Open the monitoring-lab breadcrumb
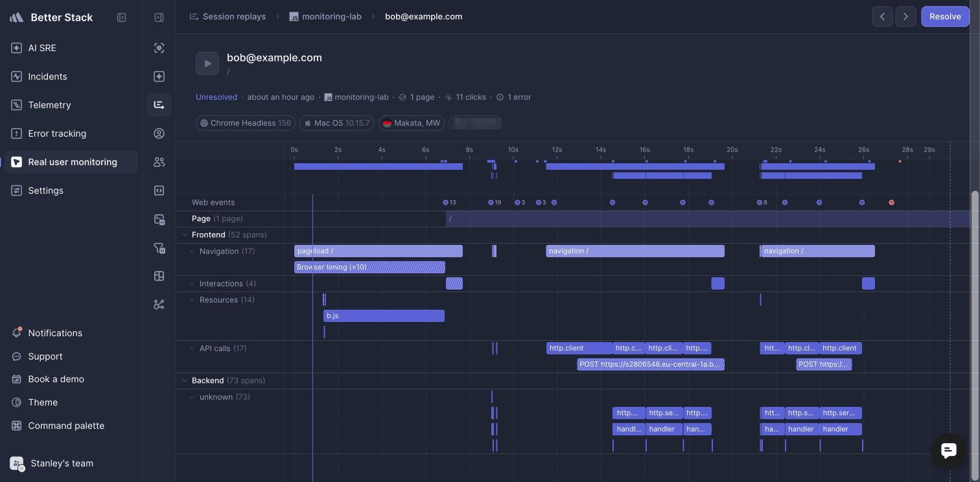 tap(325, 17)
